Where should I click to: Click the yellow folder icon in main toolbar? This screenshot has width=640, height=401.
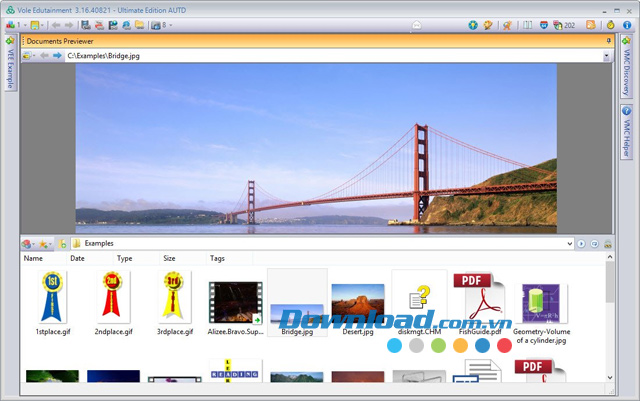[140, 25]
